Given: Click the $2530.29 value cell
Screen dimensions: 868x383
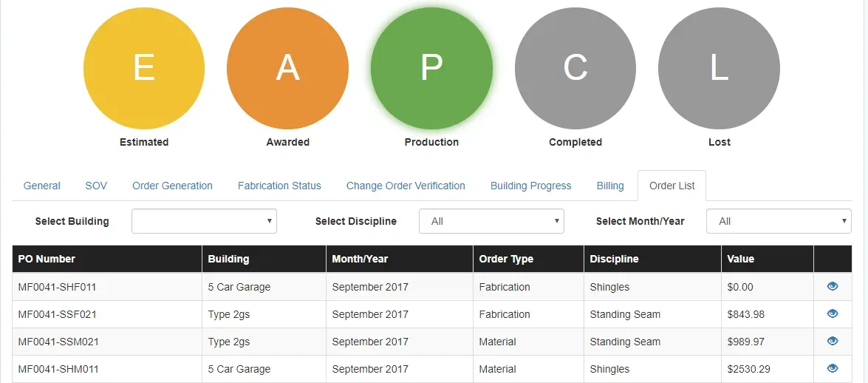Looking at the screenshot, I should pos(768,369).
